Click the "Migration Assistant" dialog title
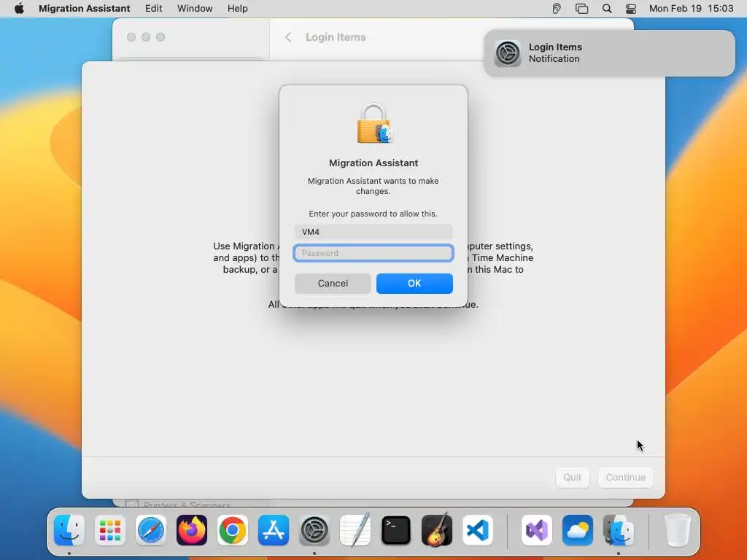Image resolution: width=747 pixels, height=560 pixels. coord(373,163)
